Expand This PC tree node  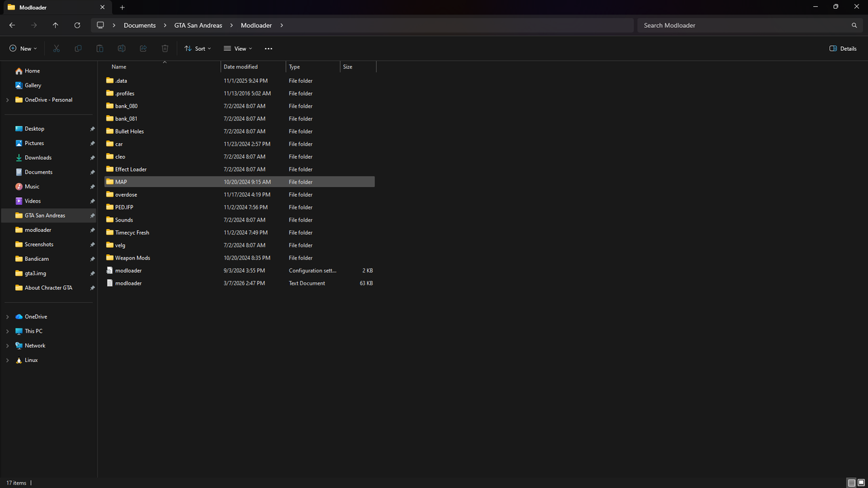(7, 331)
